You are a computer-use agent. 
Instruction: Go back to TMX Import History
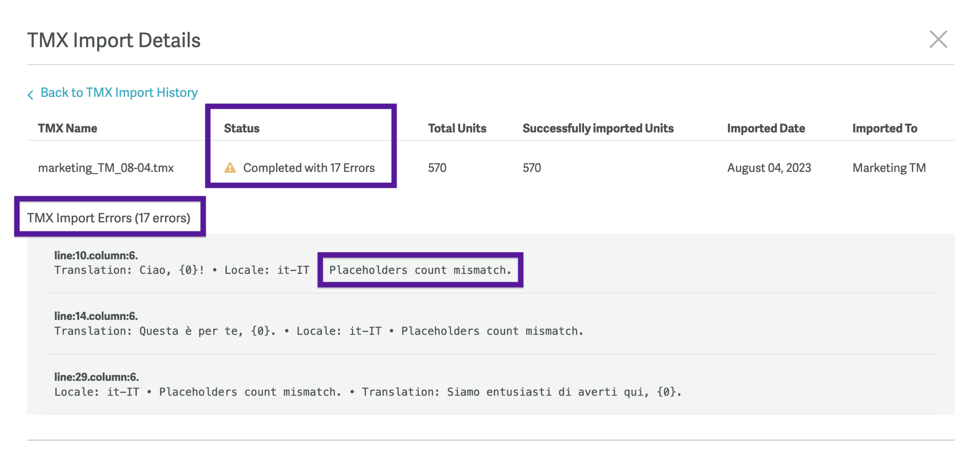coord(119,92)
